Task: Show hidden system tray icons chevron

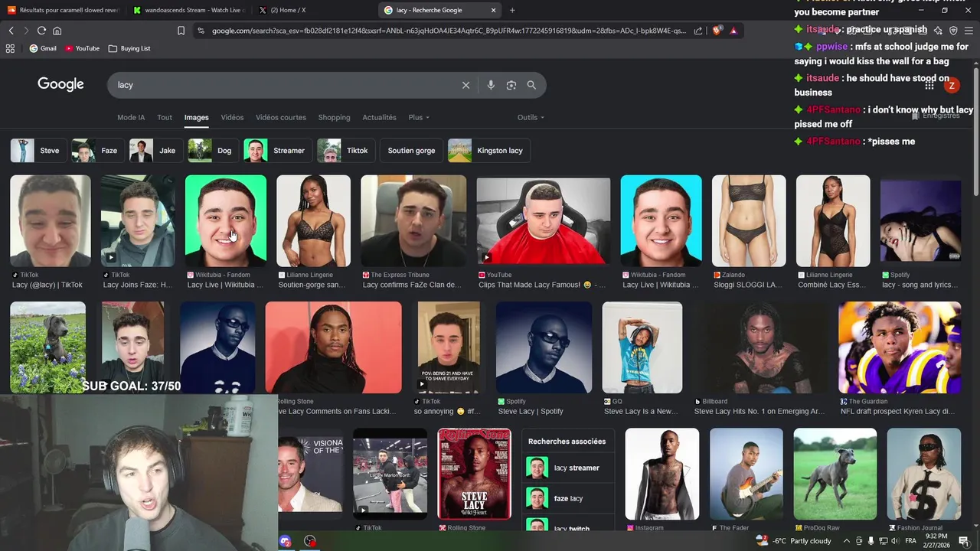Action: coord(848,541)
